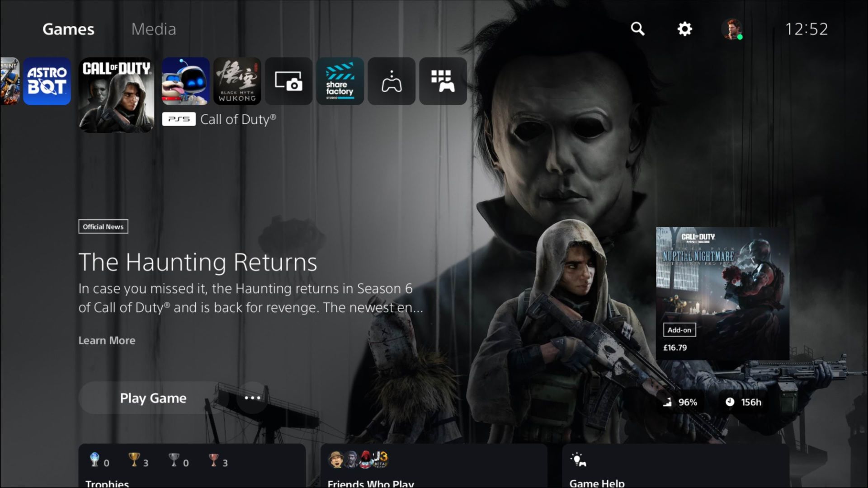Open the search magnifier icon
Screen dimensions: 868x488
tap(637, 29)
